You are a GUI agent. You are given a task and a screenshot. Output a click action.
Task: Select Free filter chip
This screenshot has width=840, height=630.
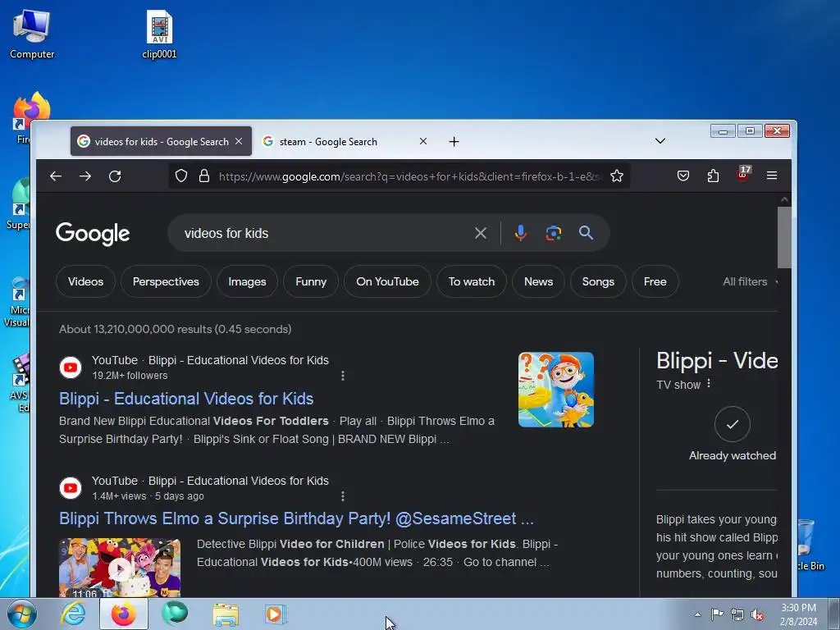coord(655,281)
